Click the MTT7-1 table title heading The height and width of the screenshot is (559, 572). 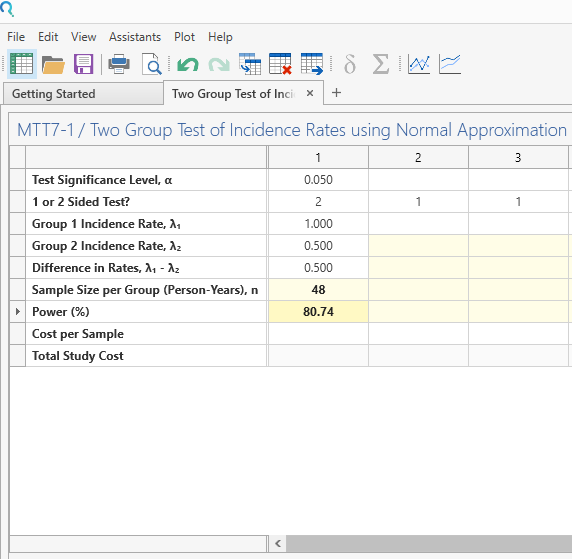click(292, 130)
